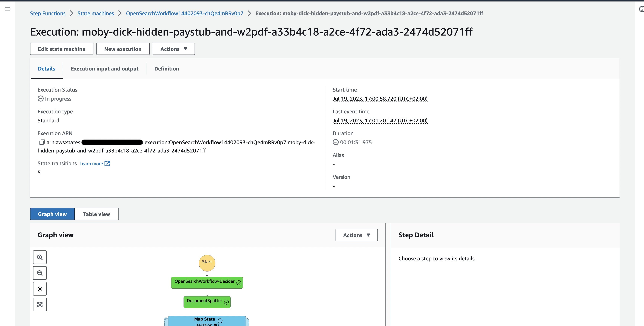Click the zoom in icon in graph view

[x=39, y=257]
